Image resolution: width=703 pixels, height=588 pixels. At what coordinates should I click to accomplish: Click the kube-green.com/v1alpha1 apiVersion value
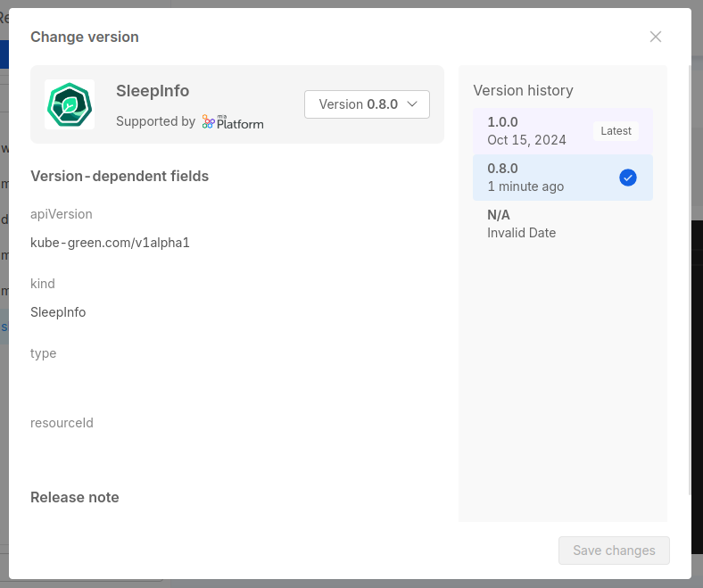pyautogui.click(x=110, y=243)
